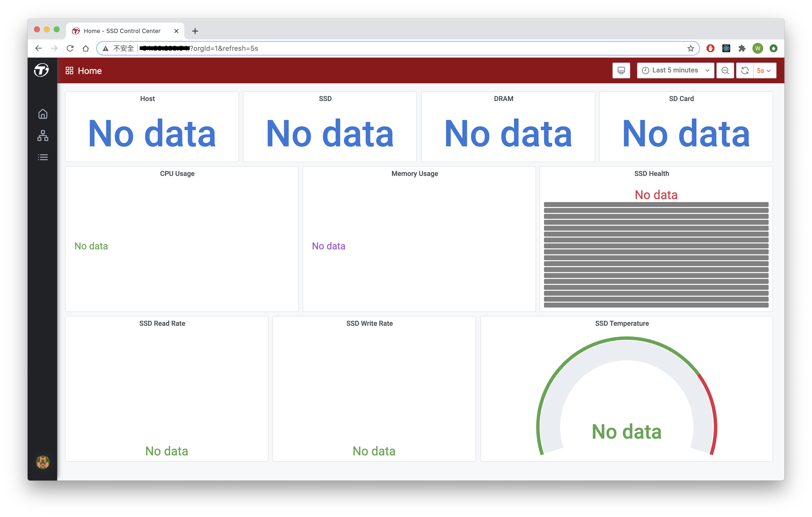Image resolution: width=812 pixels, height=517 pixels.
Task: Open the green W browser profile
Action: coord(758,48)
